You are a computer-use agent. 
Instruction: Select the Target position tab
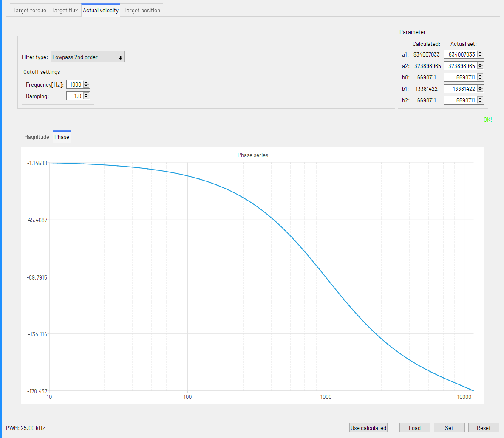pyautogui.click(x=142, y=10)
